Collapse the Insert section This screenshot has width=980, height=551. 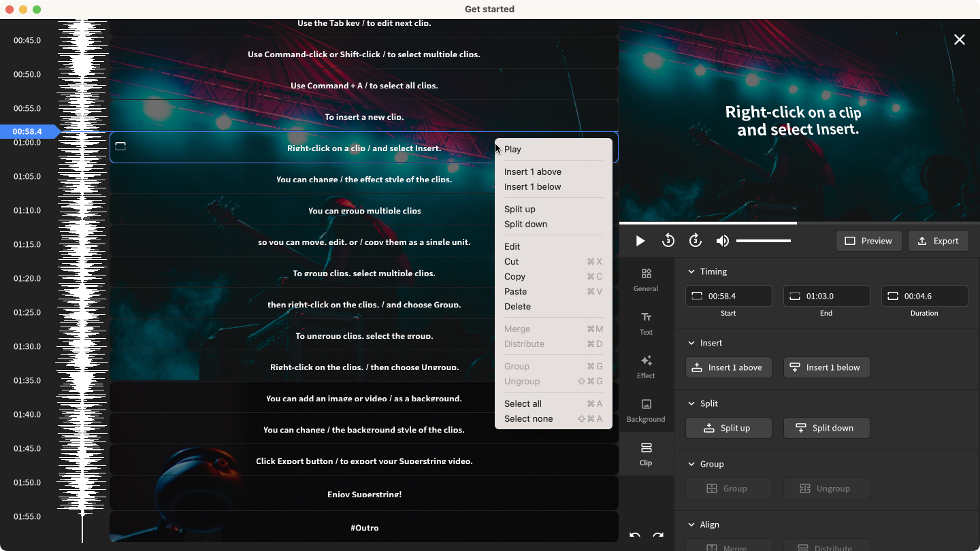692,343
